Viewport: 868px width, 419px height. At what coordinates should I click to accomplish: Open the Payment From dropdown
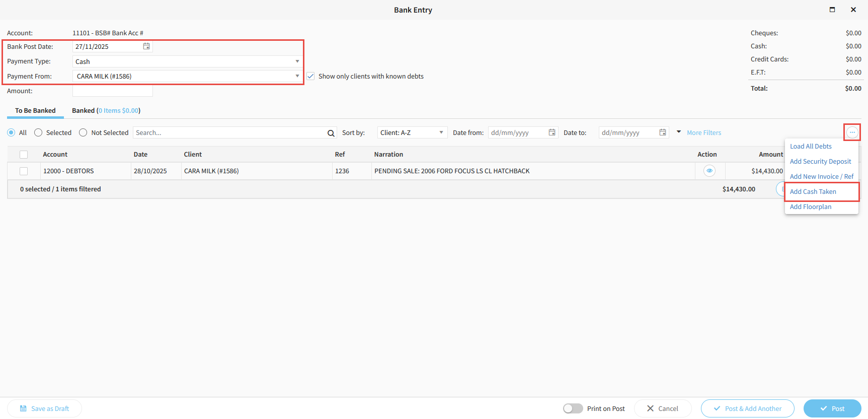coord(297,76)
